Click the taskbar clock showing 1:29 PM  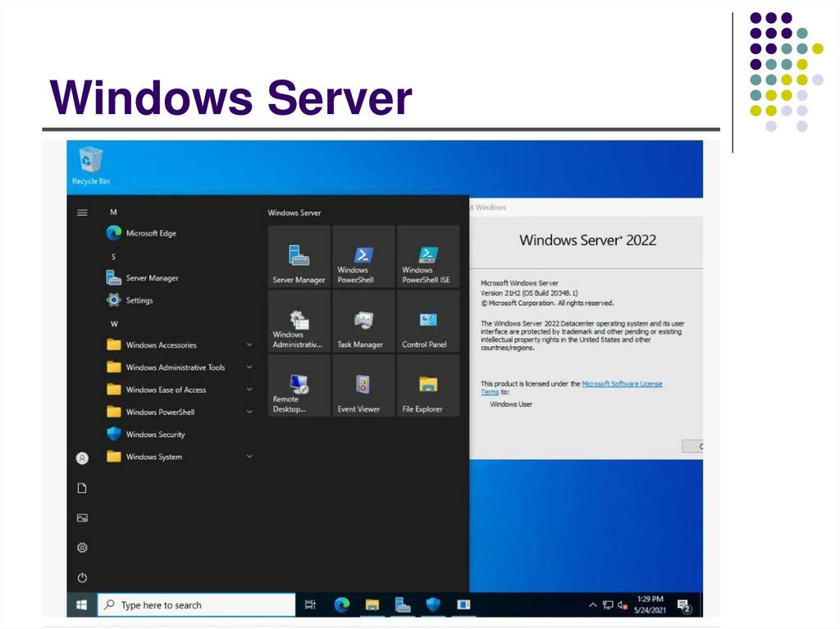pos(650,604)
